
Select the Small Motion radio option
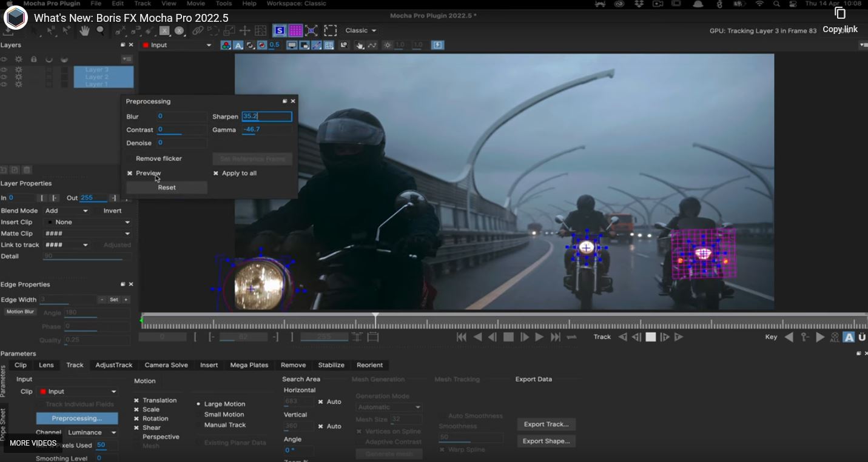(198, 415)
